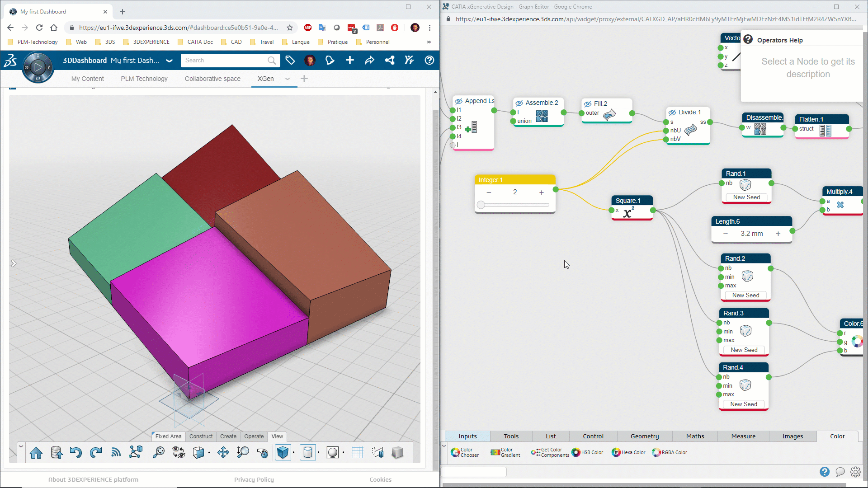Open Graph Editor settings gear
Viewport: 868px width, 488px height.
(x=855, y=472)
